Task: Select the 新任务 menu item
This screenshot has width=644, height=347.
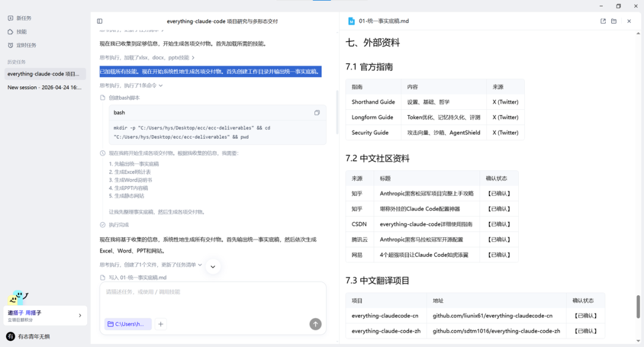Action: (24, 18)
